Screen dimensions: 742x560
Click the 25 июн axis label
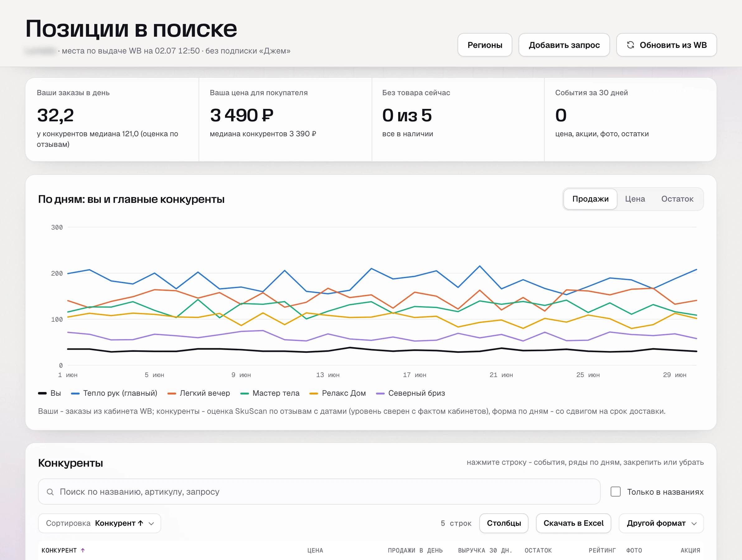click(x=588, y=375)
